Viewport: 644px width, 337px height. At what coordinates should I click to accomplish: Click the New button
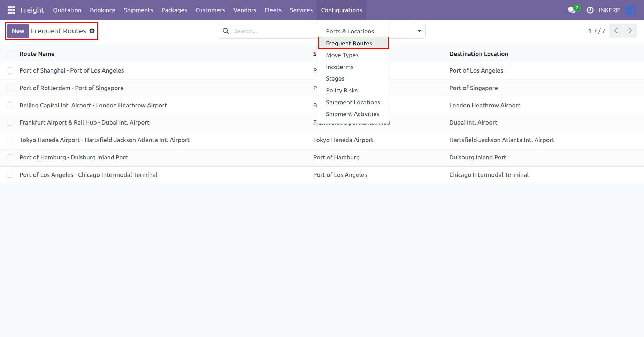pos(18,31)
